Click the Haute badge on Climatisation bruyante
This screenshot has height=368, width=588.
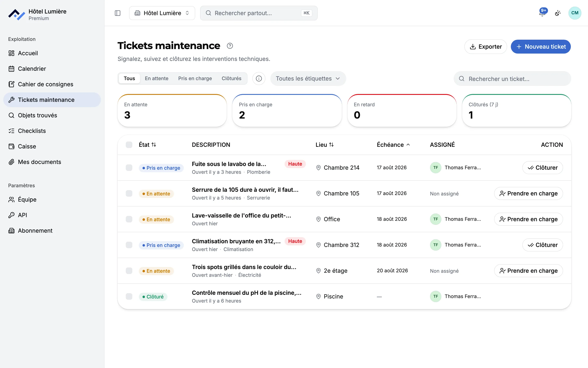click(295, 241)
